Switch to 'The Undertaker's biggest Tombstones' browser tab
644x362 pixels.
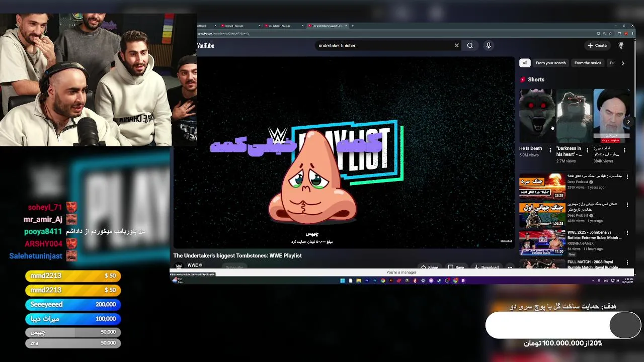click(x=327, y=26)
